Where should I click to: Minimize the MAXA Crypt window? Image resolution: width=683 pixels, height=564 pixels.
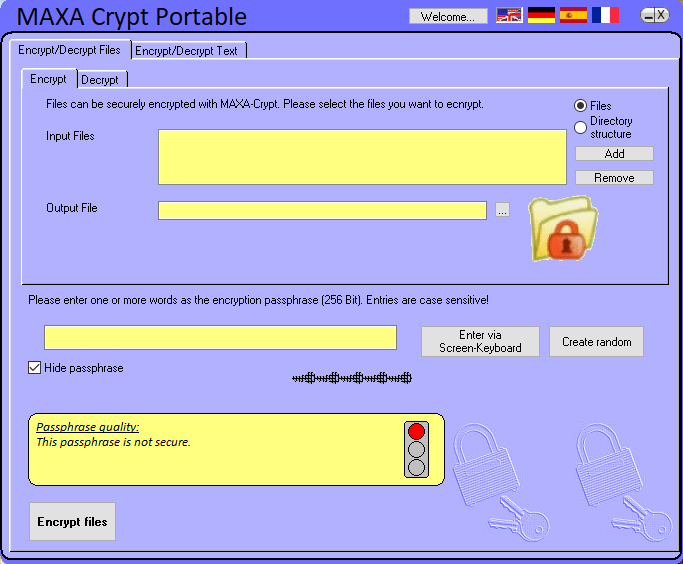pos(648,16)
